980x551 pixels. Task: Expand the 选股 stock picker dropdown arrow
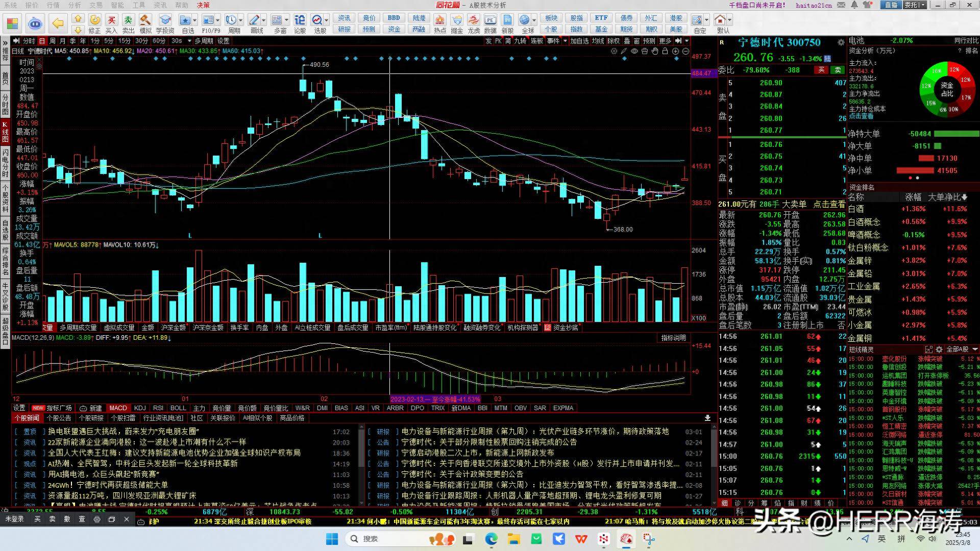tap(326, 20)
